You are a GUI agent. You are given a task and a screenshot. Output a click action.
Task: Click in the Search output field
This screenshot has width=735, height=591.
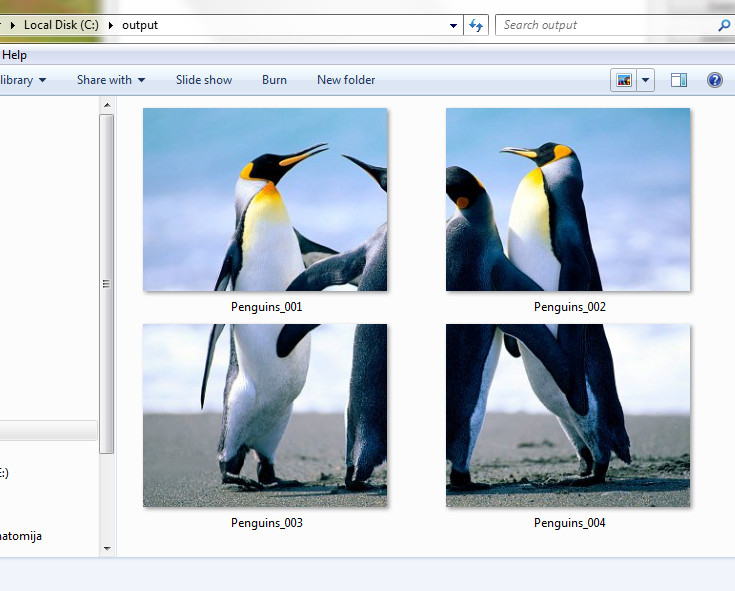tap(605, 25)
